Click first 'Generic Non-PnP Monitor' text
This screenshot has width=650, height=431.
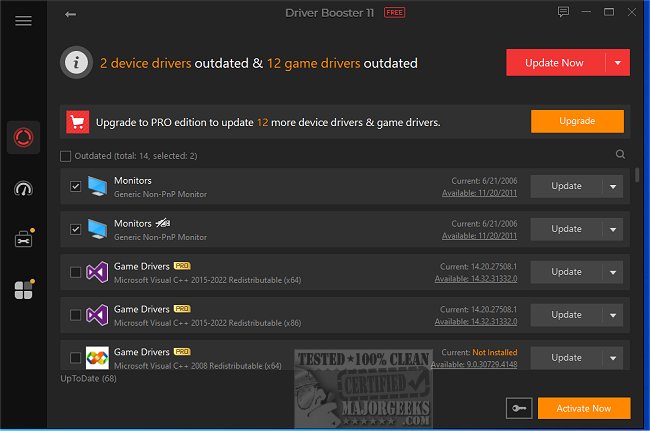point(160,194)
